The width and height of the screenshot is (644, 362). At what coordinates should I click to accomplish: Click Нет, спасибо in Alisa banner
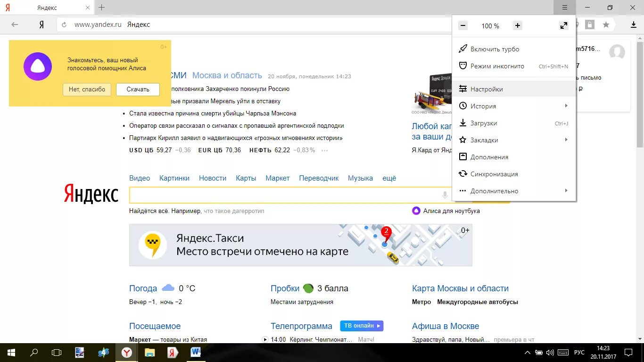[x=87, y=89]
